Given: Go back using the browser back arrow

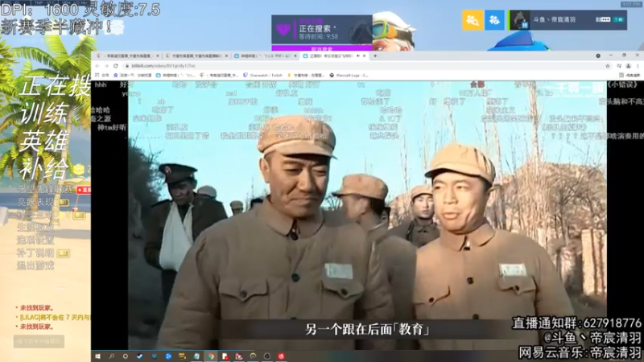Looking at the screenshot, I should [97, 66].
